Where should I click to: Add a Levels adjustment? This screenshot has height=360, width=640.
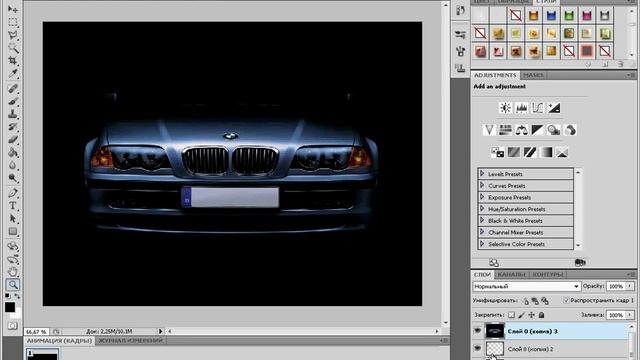coord(522,108)
